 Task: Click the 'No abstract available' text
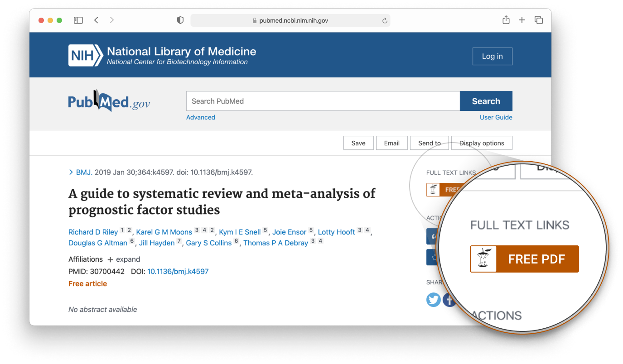coord(102,310)
